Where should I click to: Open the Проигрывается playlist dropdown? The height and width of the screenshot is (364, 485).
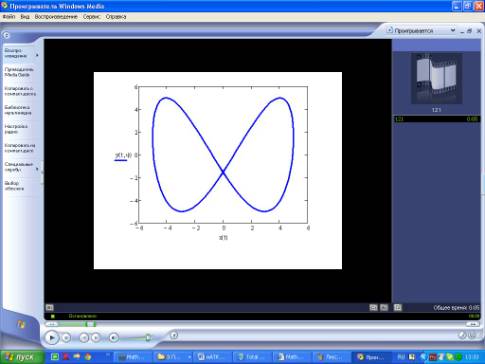click(x=453, y=30)
